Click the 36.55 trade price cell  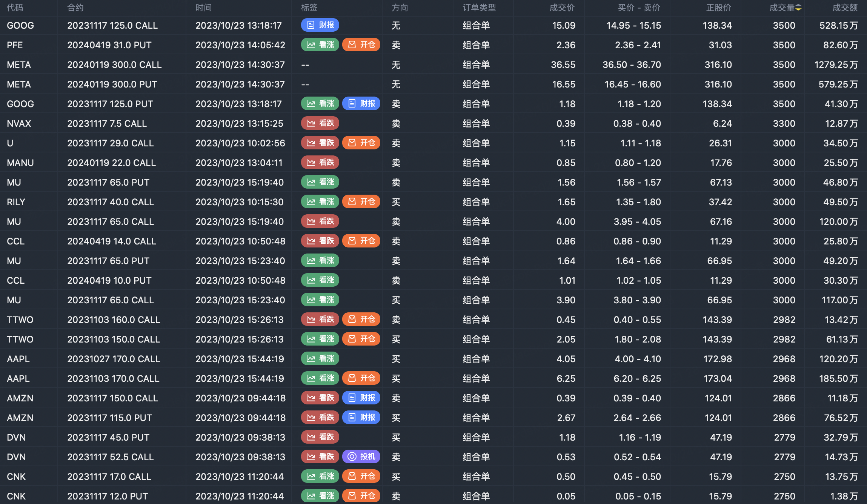tap(563, 65)
